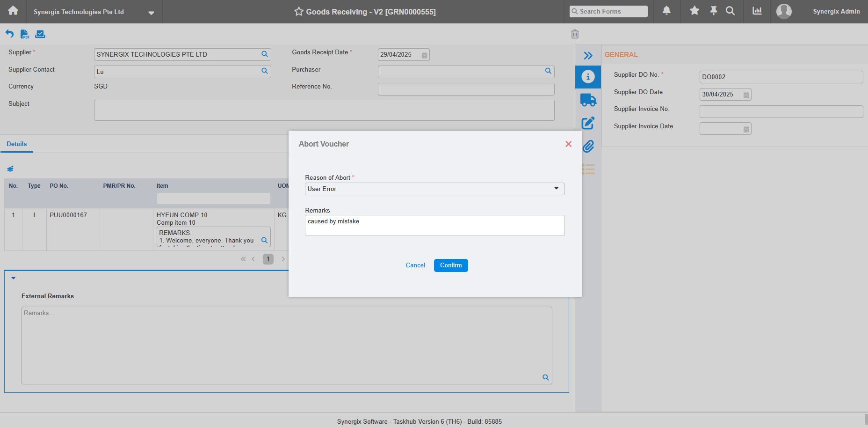Viewport: 868px width, 427px height.
Task: Click the favorites star icon
Action: pos(694,10)
